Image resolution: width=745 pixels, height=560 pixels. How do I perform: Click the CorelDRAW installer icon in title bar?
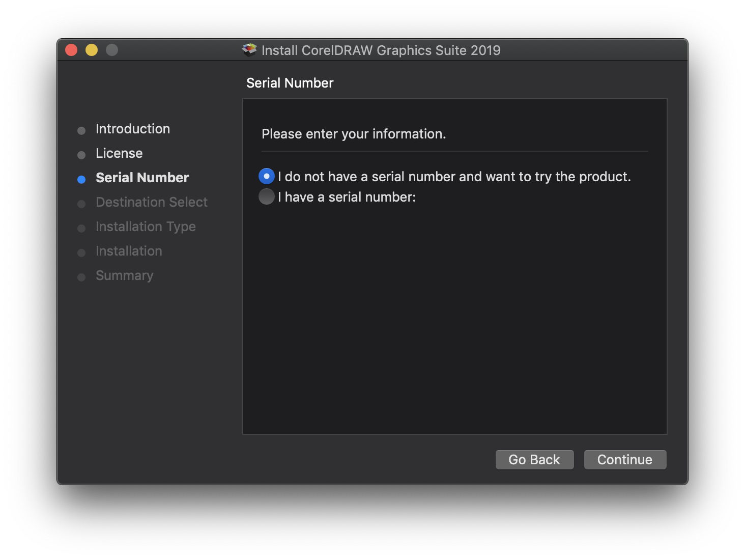point(249,49)
